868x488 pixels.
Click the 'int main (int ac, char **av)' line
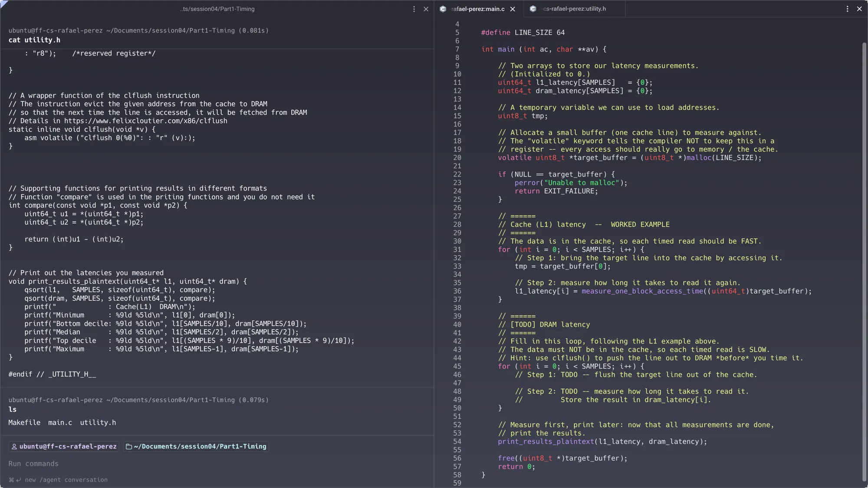(x=544, y=49)
